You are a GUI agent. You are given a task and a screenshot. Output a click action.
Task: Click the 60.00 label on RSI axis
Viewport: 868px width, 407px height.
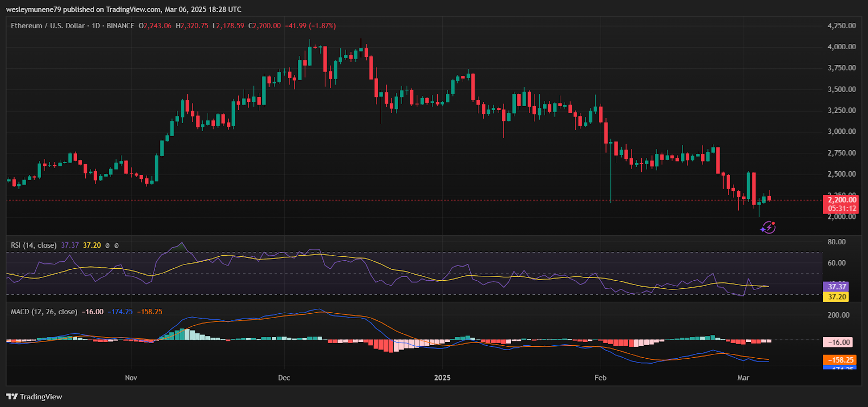(x=837, y=263)
